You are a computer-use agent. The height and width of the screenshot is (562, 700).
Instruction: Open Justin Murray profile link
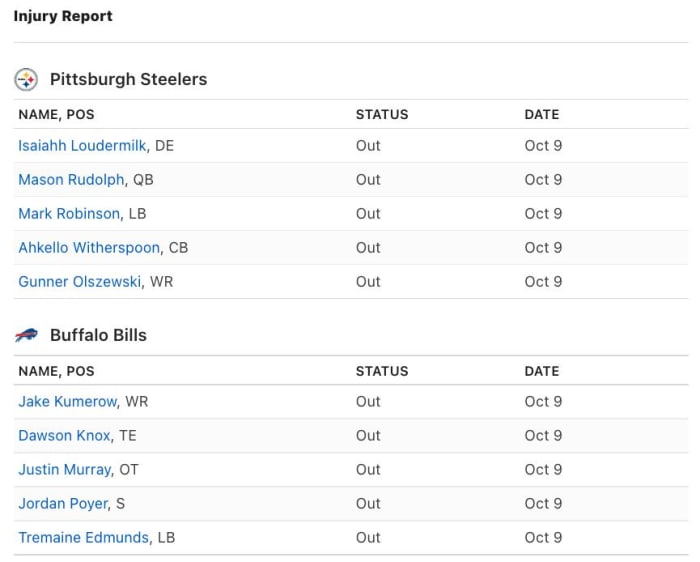[x=64, y=469]
